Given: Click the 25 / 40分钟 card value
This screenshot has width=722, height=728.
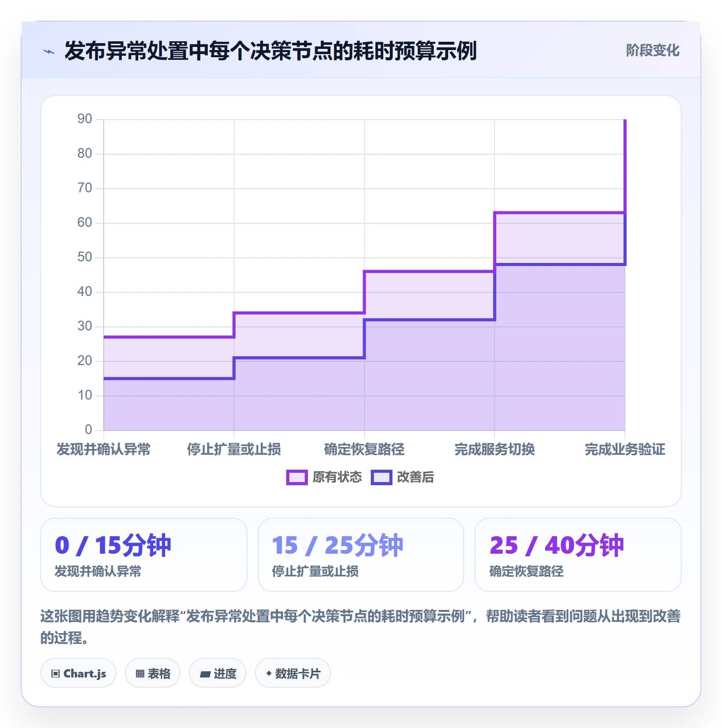Looking at the screenshot, I should [556, 545].
